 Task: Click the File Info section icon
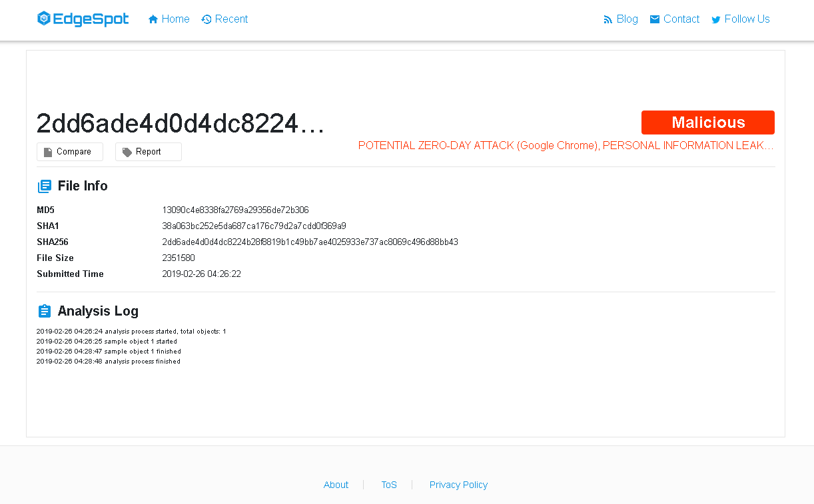[44, 186]
